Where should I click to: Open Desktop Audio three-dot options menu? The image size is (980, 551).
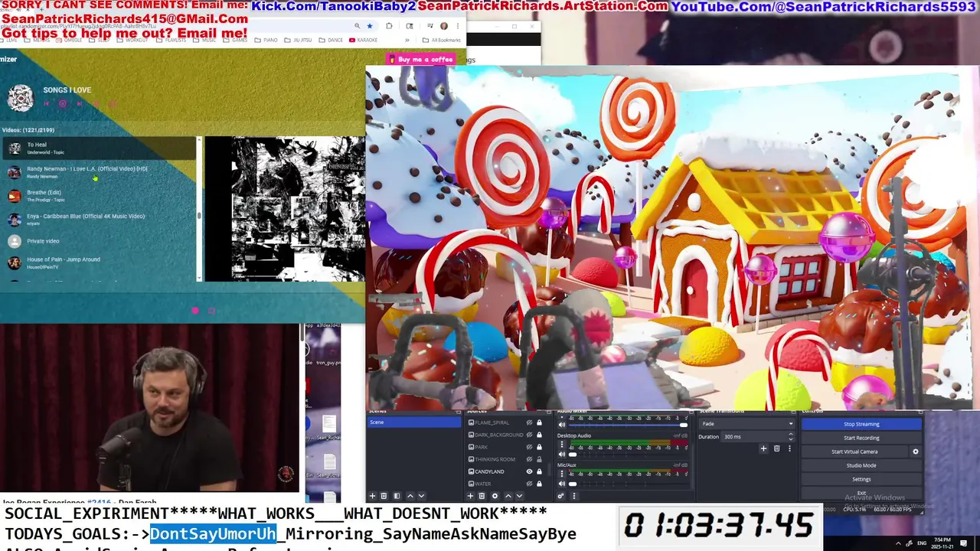click(x=561, y=444)
